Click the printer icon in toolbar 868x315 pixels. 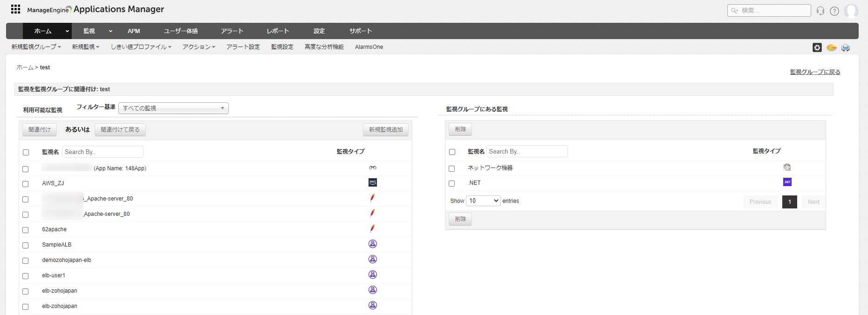pyautogui.click(x=846, y=47)
